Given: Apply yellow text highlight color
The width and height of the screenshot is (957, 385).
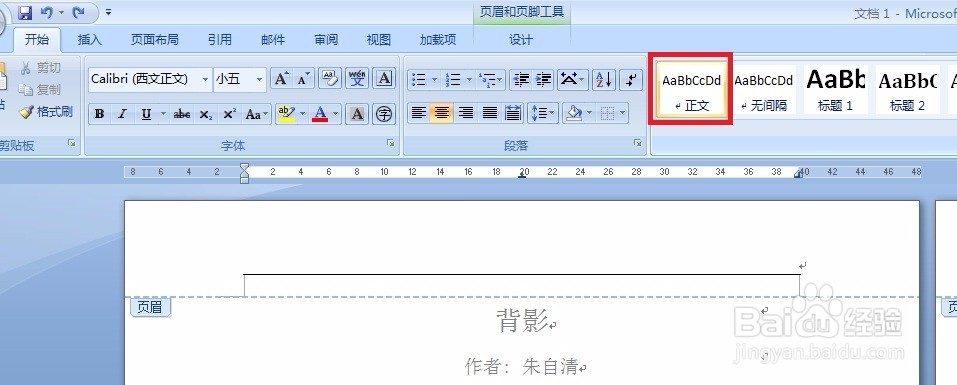Looking at the screenshot, I should (x=286, y=114).
